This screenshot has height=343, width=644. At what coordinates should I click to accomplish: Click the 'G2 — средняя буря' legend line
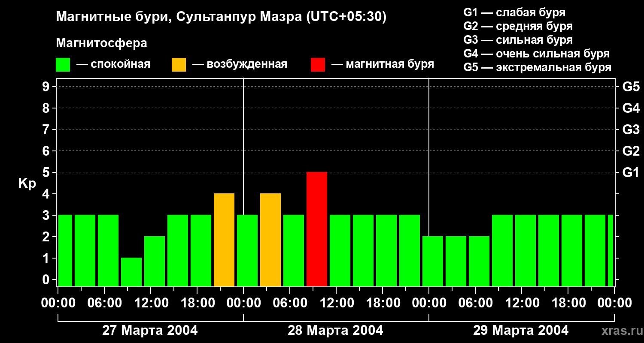pos(518,26)
